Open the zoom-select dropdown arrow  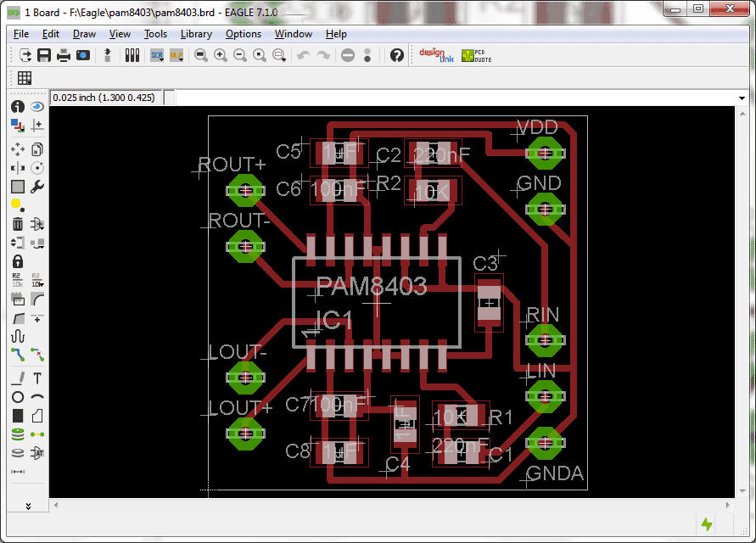tap(284, 61)
